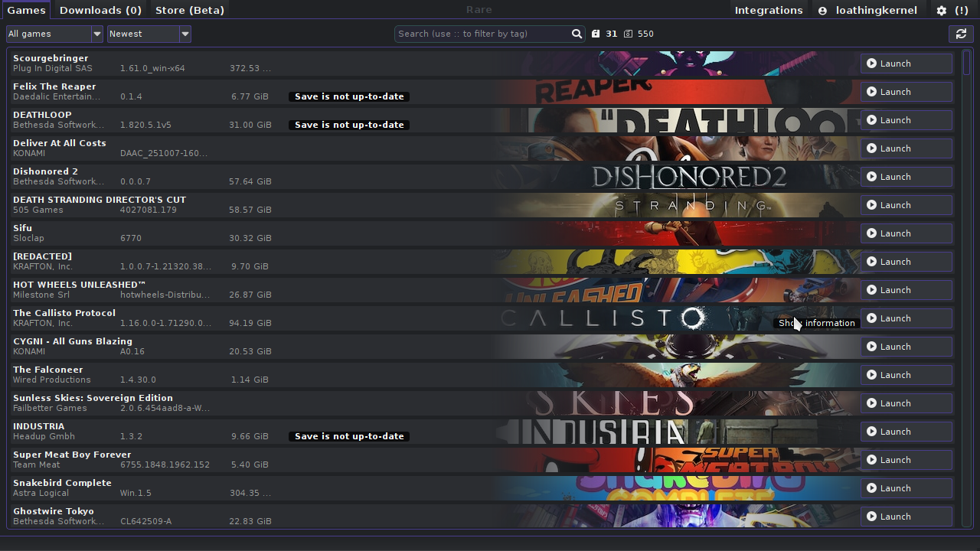Launch Ghostwire Tokyo

(906, 517)
